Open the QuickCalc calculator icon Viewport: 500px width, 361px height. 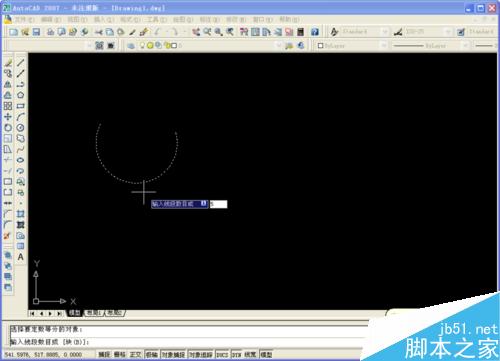(301, 32)
